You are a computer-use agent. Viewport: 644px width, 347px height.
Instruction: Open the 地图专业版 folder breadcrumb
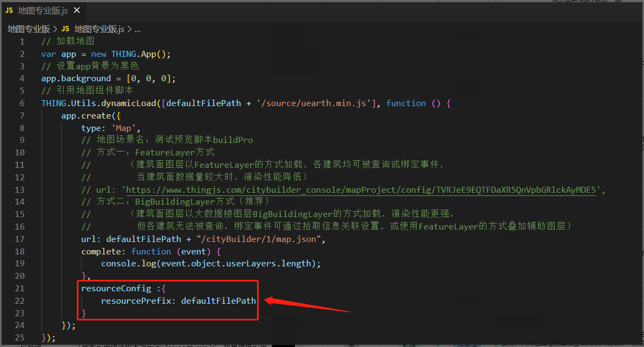(x=28, y=29)
